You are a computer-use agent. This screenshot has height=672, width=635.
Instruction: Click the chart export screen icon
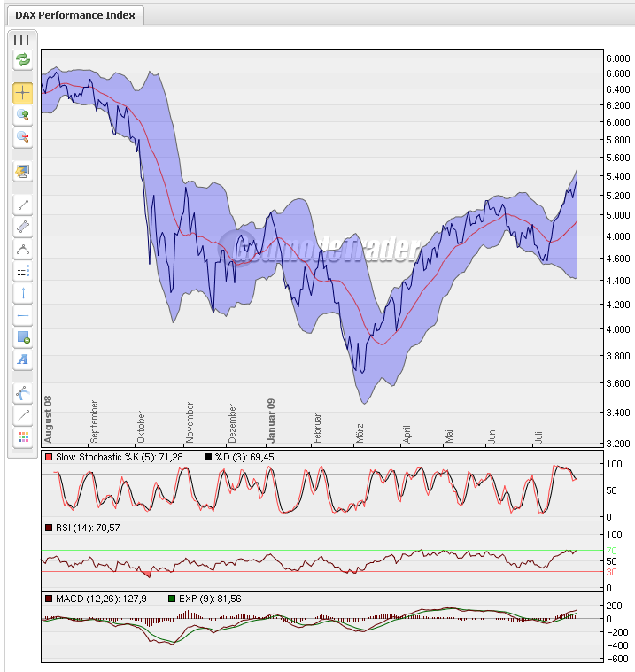[x=22, y=171]
